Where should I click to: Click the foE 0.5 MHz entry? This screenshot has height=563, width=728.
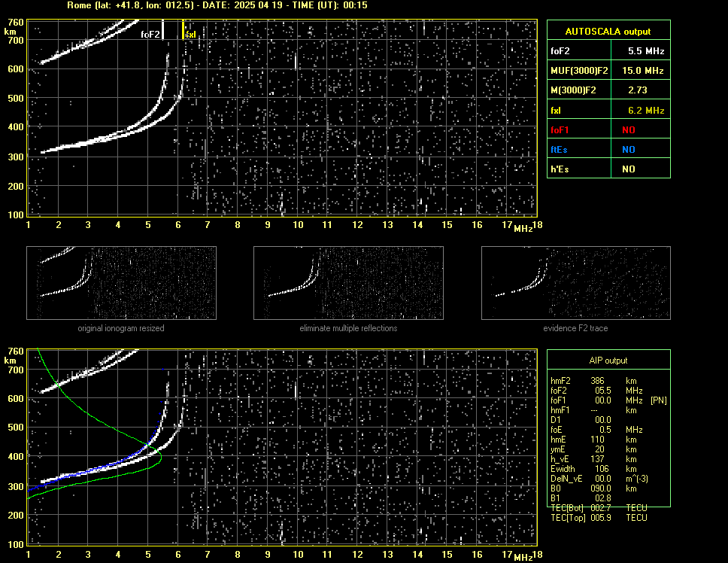[596, 430]
